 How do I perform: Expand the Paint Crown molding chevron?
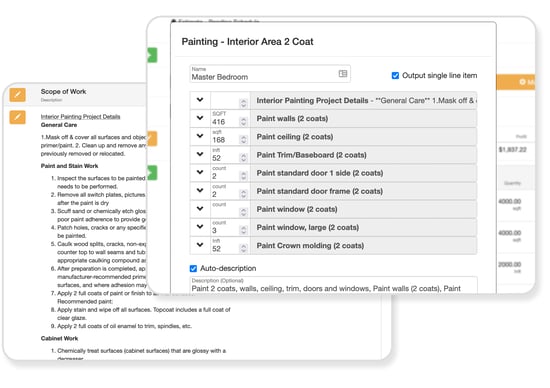tap(200, 245)
